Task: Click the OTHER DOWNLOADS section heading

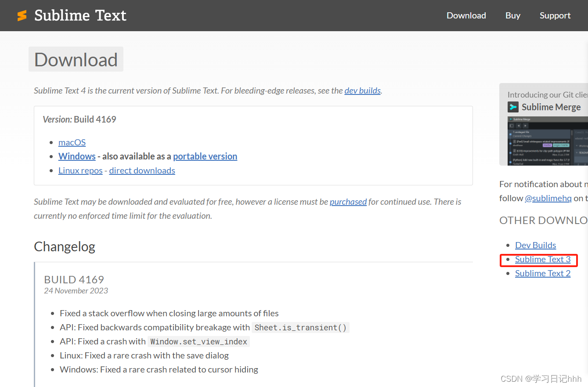Action: 544,221
